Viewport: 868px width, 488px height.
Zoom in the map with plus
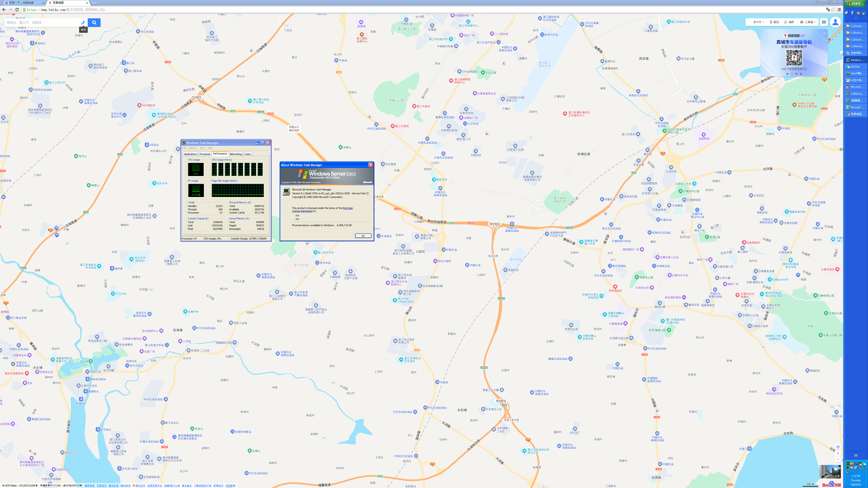(x=838, y=453)
